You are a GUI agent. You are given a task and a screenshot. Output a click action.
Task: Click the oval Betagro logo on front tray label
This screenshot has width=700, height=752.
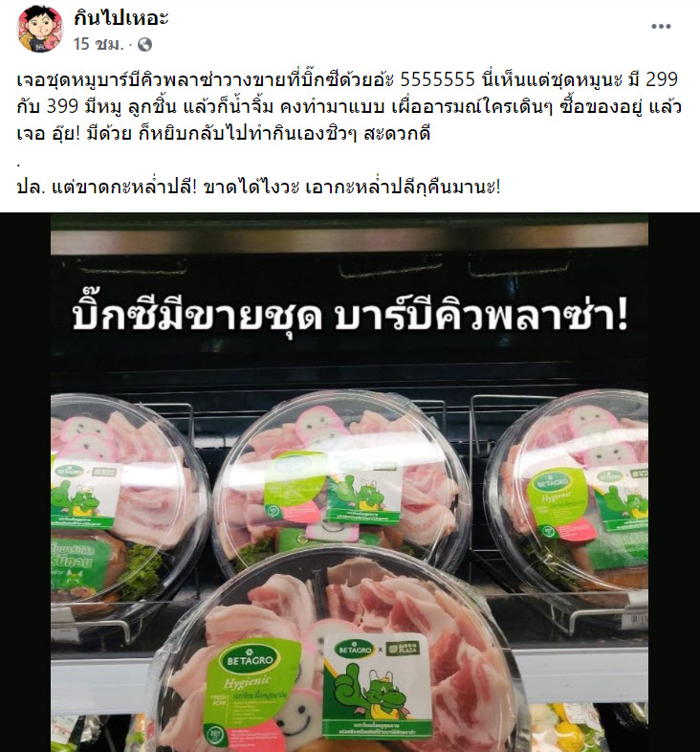(x=250, y=661)
